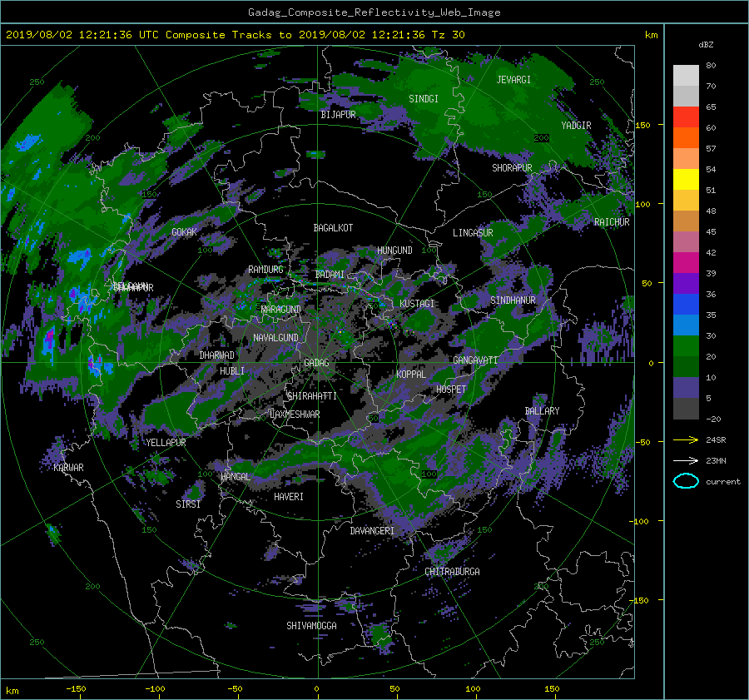Click the 'current' legend text

723,482
